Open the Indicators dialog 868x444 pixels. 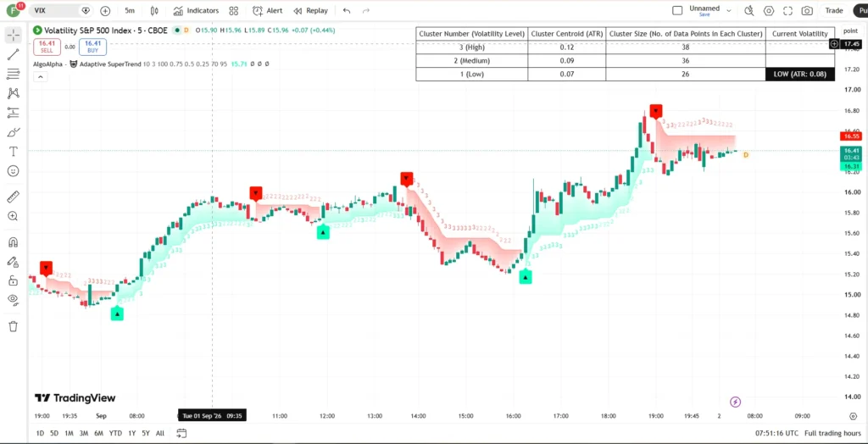click(x=196, y=10)
